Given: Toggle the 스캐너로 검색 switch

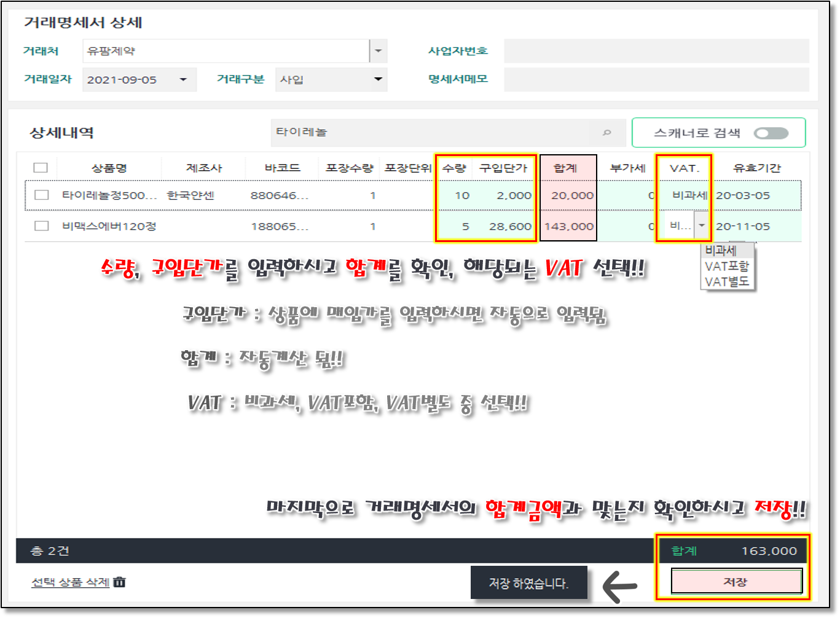Looking at the screenshot, I should coord(771,133).
